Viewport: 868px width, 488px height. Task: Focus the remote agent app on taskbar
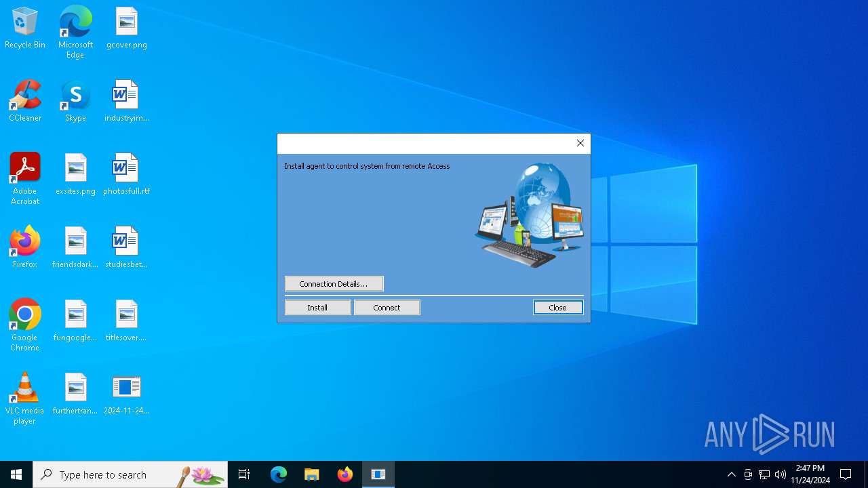click(378, 474)
